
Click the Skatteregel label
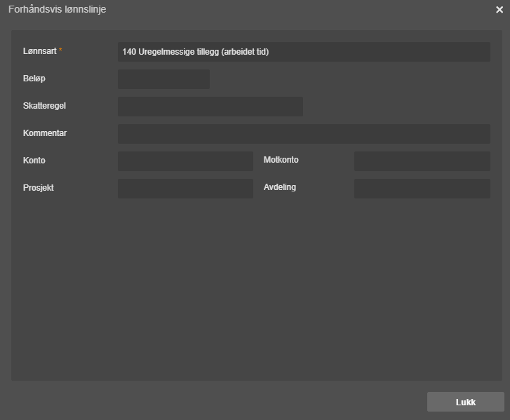coord(44,106)
